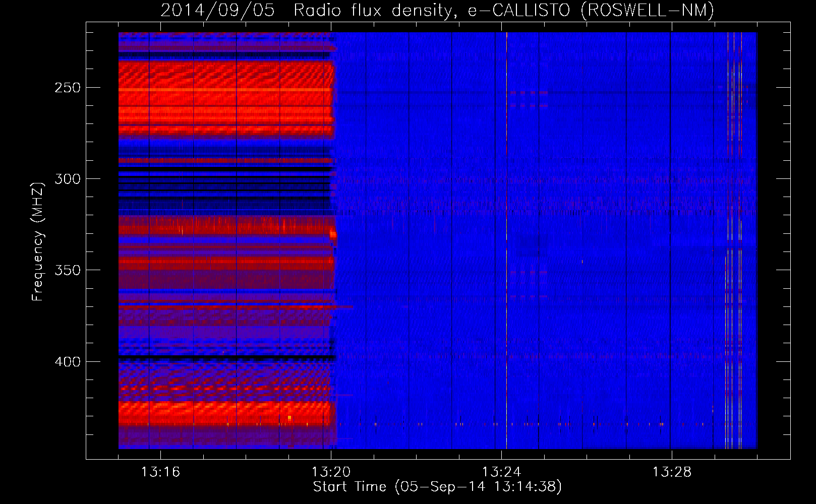Click the '13:16' time axis label
The height and width of the screenshot is (504, 816).
tap(160, 472)
